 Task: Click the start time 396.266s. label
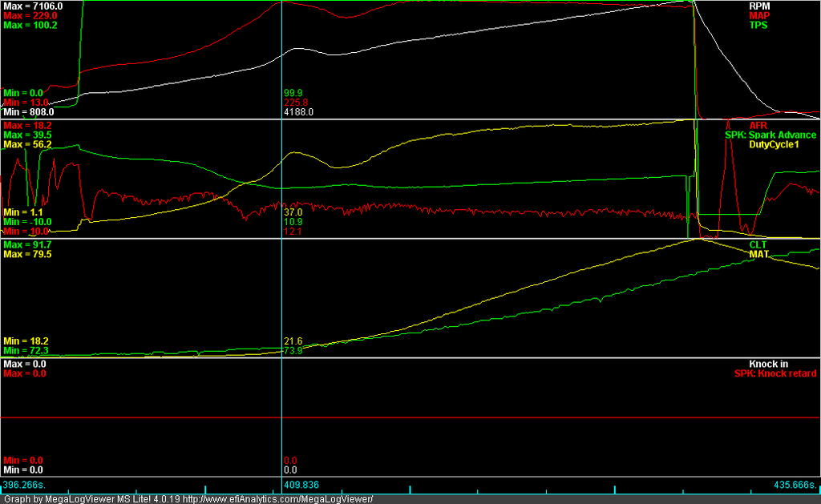(25, 485)
